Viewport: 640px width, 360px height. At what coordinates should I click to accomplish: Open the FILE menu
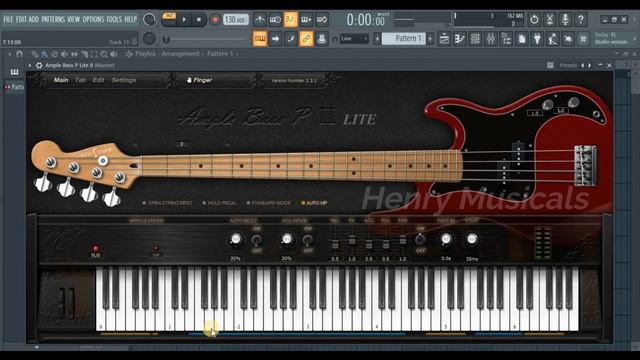click(x=8, y=19)
